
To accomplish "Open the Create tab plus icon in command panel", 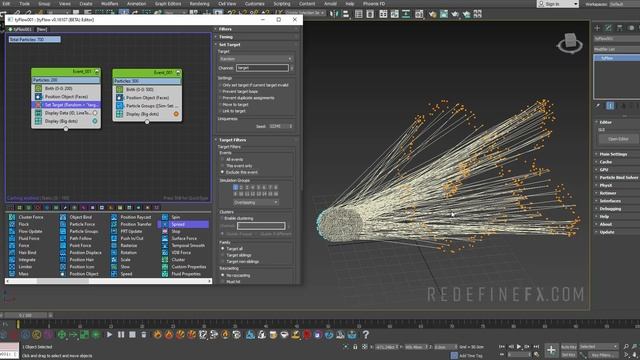I will (597, 28).
